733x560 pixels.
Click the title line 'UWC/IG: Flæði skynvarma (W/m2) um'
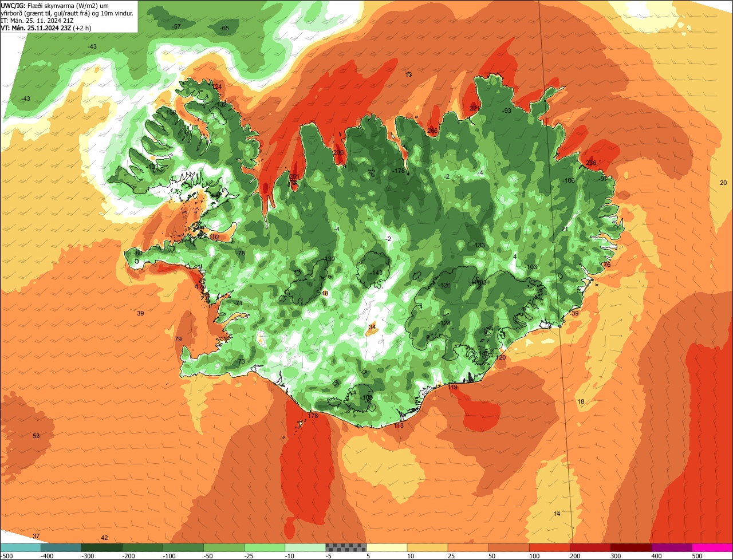point(55,5)
